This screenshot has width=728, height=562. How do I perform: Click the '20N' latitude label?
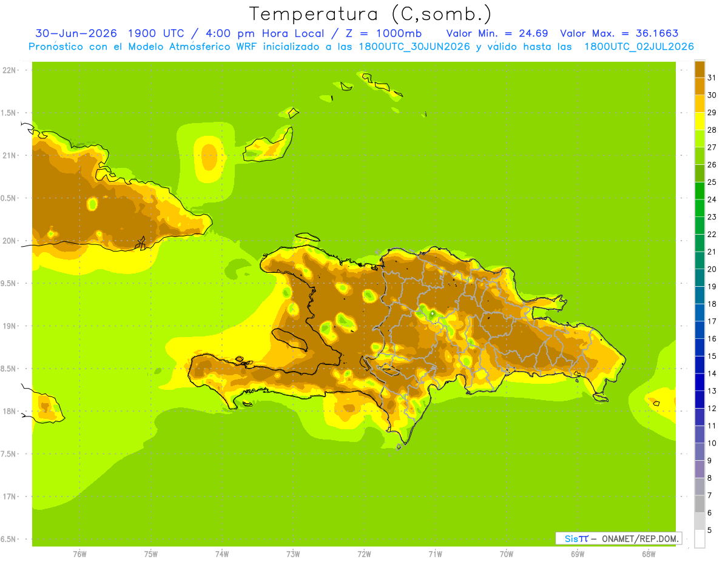(10, 241)
